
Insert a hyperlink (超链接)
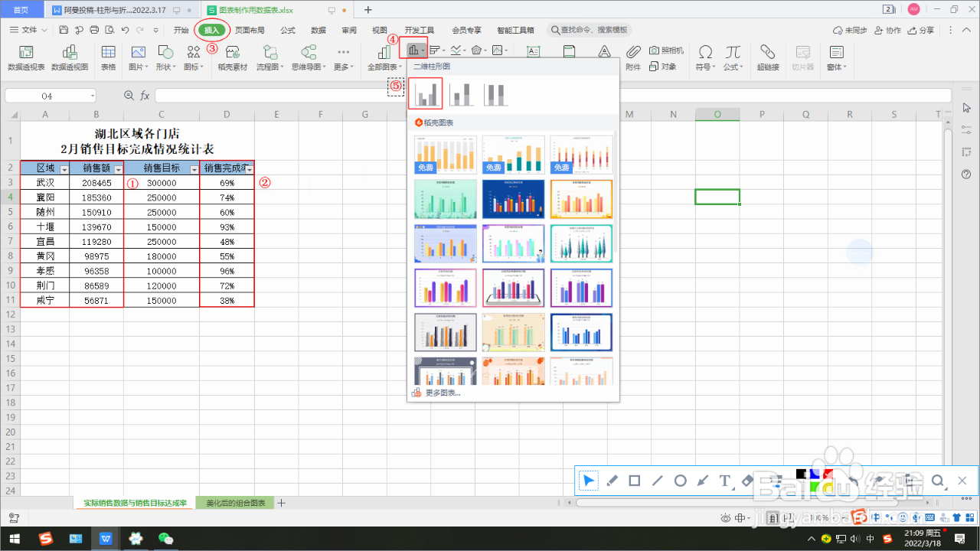coord(768,58)
